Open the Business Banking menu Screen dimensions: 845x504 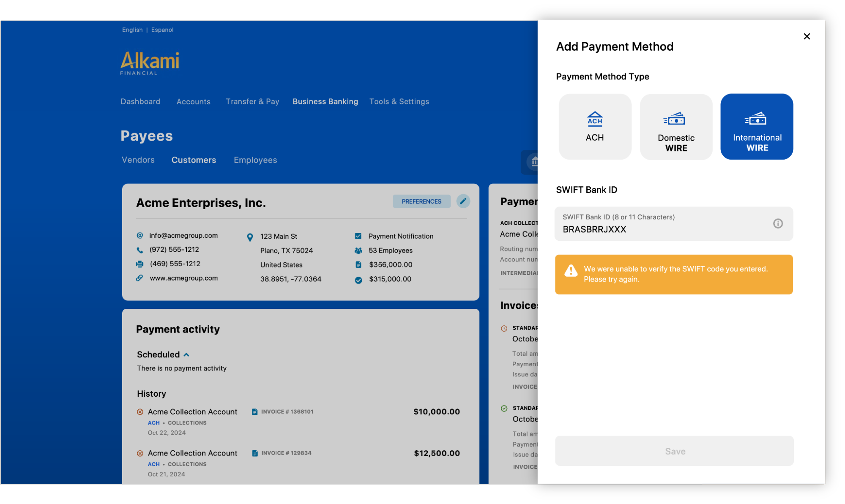tap(325, 101)
